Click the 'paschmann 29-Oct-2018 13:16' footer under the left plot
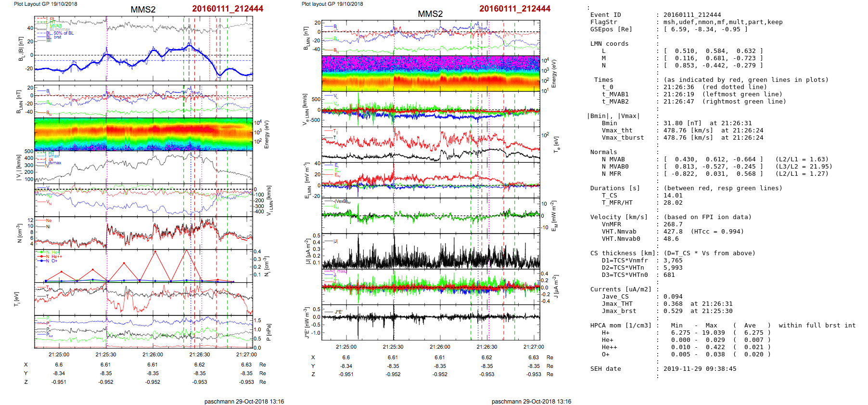Viewport: 868px width, 405px height. coord(244,401)
